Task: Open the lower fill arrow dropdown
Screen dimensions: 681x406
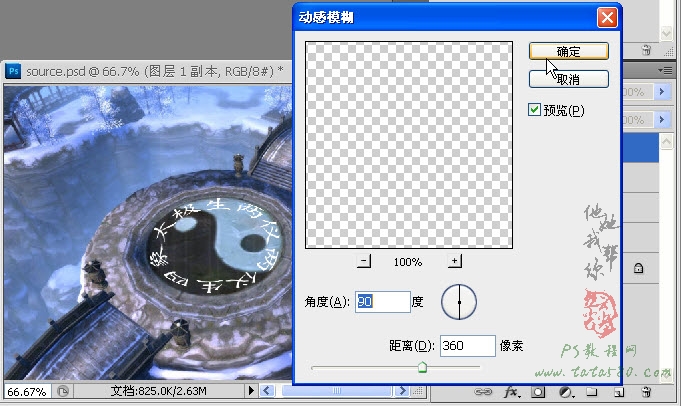Action: point(662,119)
